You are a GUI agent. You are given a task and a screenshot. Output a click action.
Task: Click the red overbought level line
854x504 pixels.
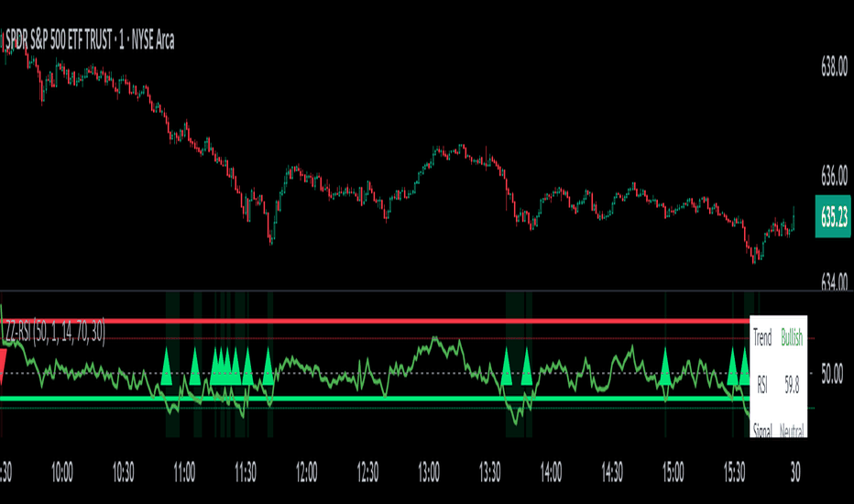(375, 321)
